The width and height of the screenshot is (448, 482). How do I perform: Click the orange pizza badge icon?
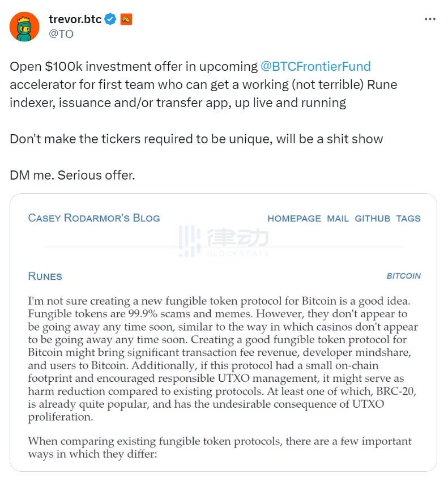[x=126, y=19]
